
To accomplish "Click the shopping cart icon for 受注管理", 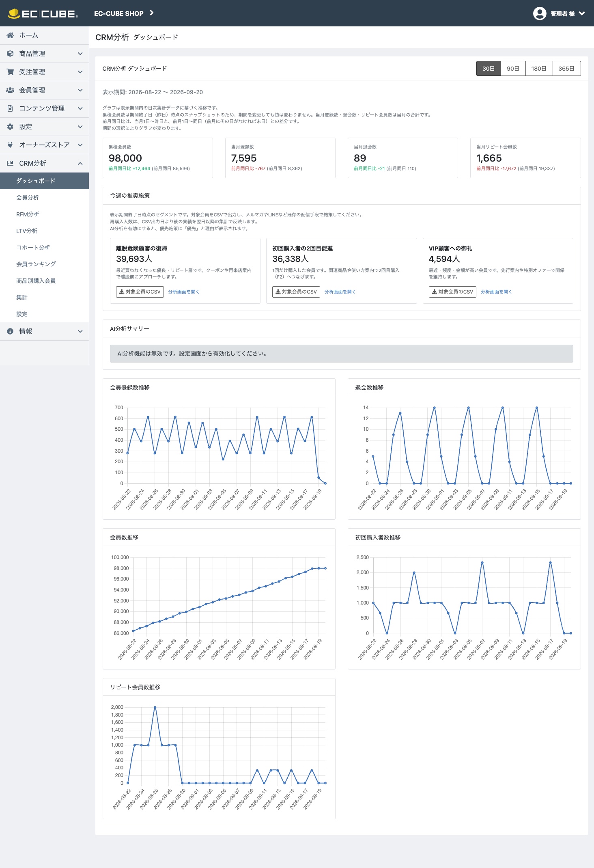I will click(10, 72).
